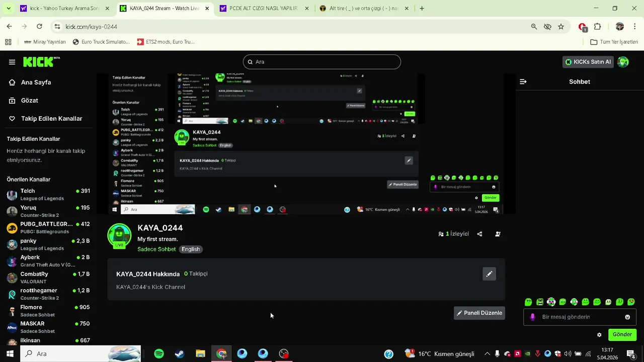Select the first green Kick emote

[x=528, y=302]
